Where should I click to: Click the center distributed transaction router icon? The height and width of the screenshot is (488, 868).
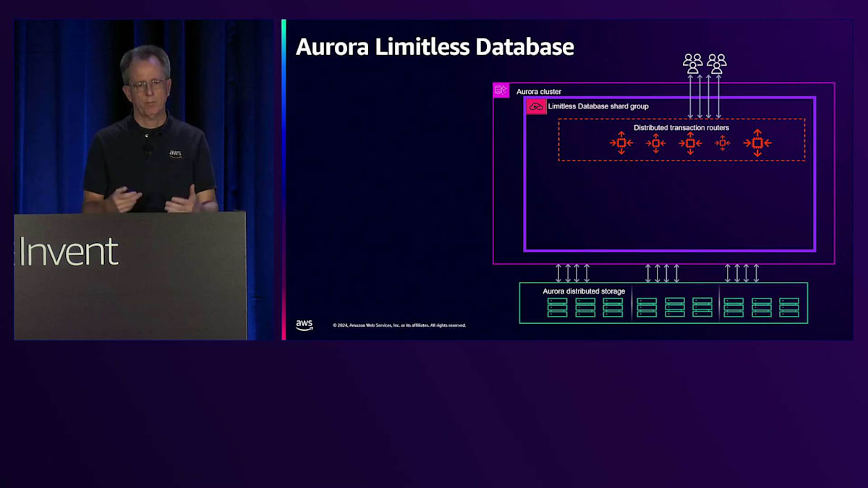[690, 143]
